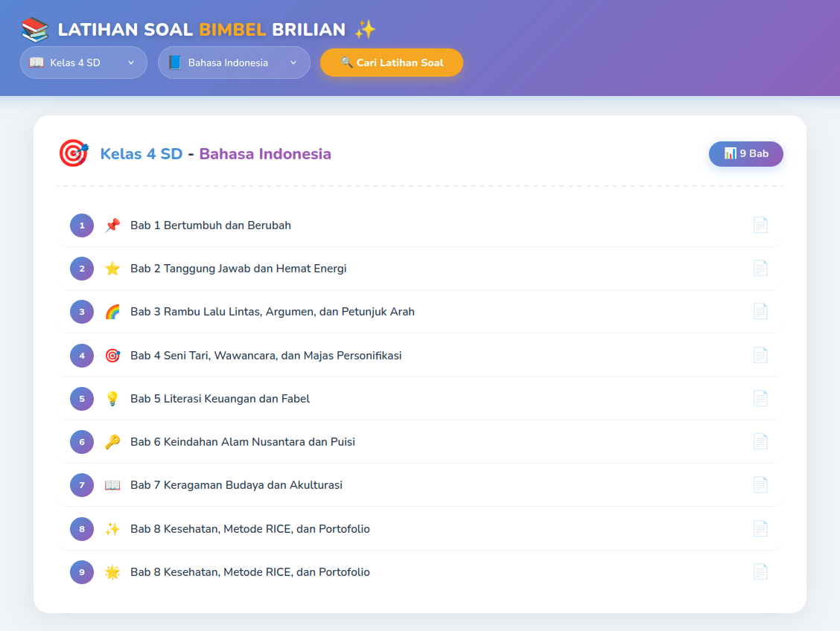Open the Kelas 4 SD dropdown
Screen dimensions: 840x631
coord(83,63)
